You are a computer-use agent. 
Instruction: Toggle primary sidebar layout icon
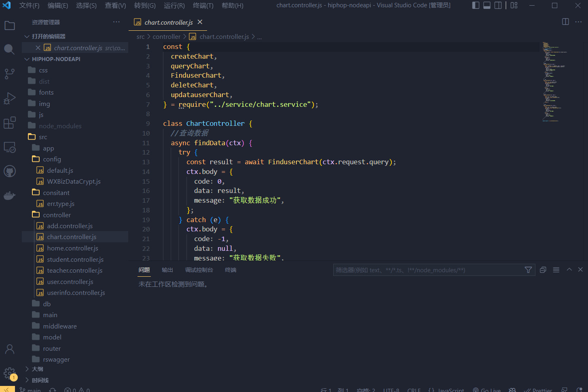coord(476,5)
